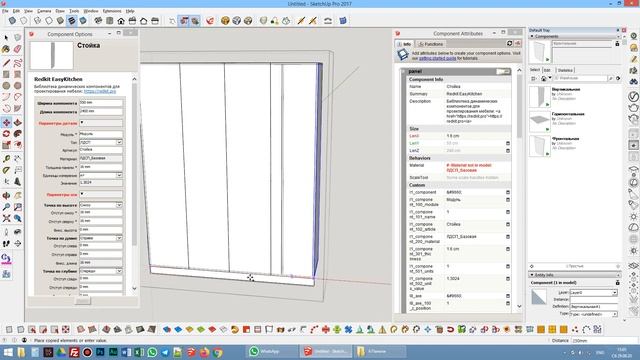The width and height of the screenshot is (640, 360).
Task: Toggle Back Edges style
Action: pos(24,20)
